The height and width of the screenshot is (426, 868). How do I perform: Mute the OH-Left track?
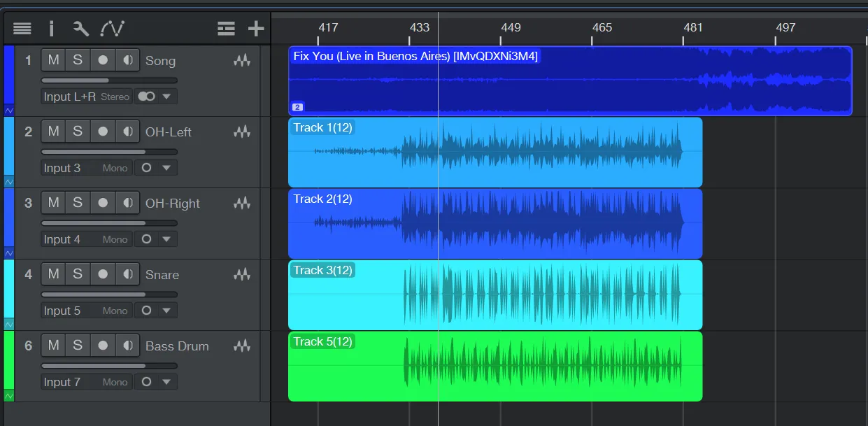[53, 132]
